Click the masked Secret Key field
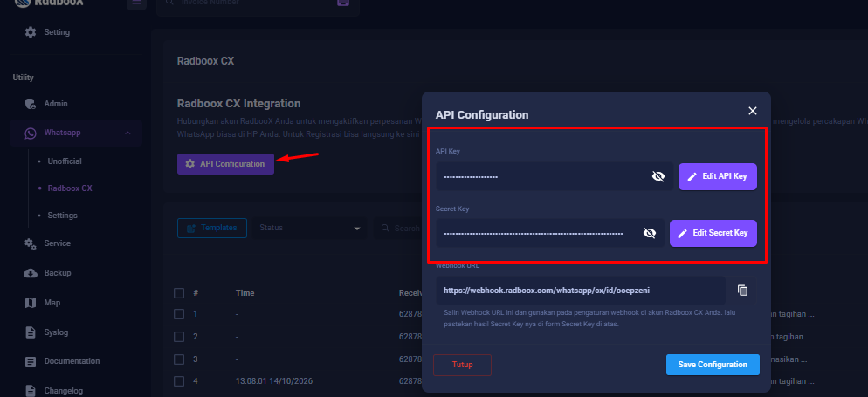The height and width of the screenshot is (397, 868). (549, 233)
